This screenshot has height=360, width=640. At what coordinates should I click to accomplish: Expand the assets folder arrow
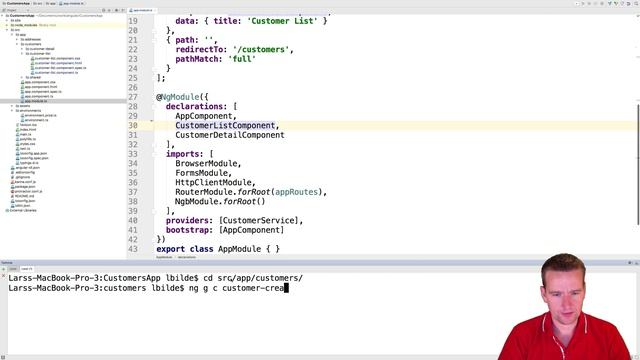pyautogui.click(x=12, y=106)
